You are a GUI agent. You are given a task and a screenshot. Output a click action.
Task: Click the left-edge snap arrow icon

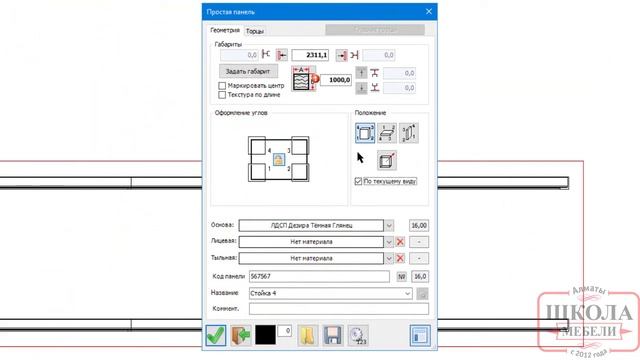point(282,55)
